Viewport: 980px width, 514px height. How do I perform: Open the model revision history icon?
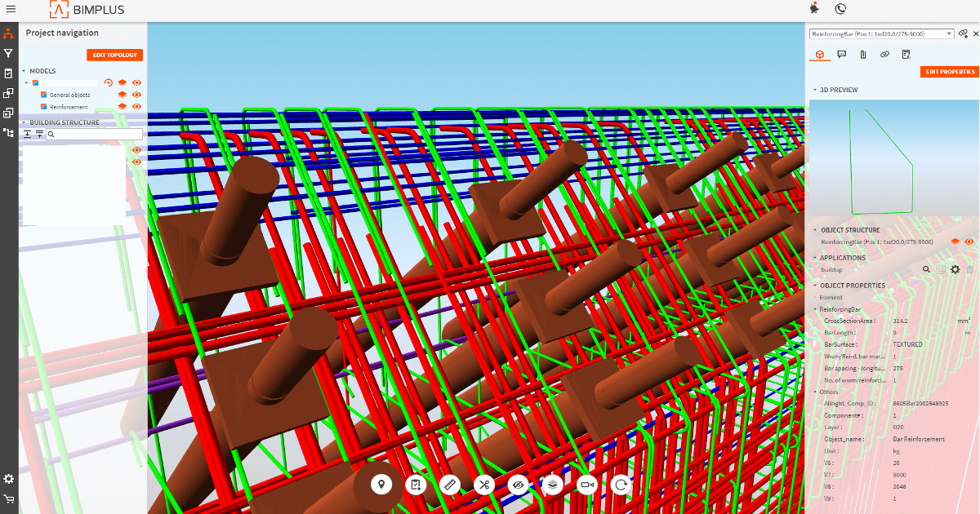(108, 82)
